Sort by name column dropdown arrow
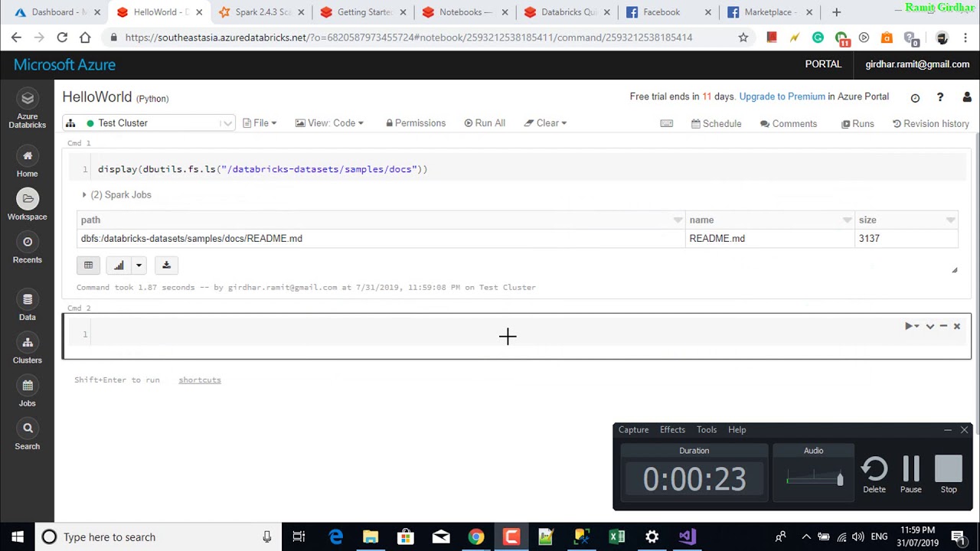This screenshot has height=551, width=980. 847,220
